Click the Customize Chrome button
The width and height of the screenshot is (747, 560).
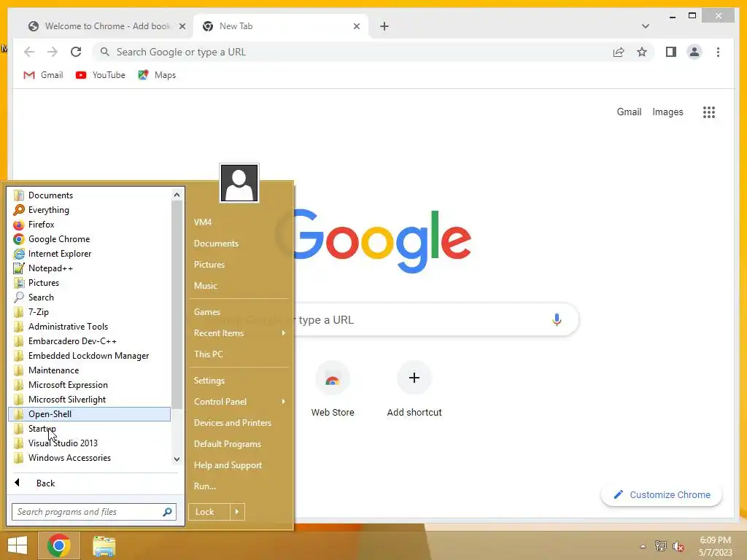(662, 495)
